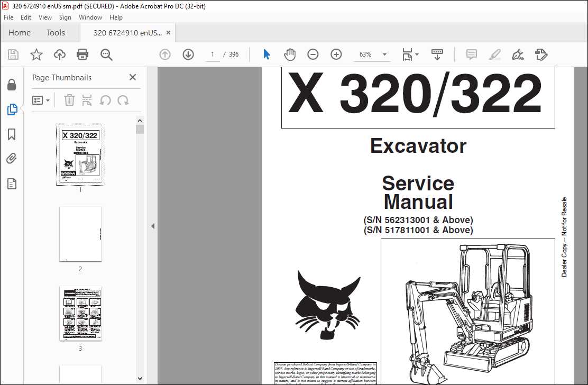Click 'S/N 562313001 & Above' text
Image resolution: width=588 pixels, height=385 pixels.
(x=418, y=220)
